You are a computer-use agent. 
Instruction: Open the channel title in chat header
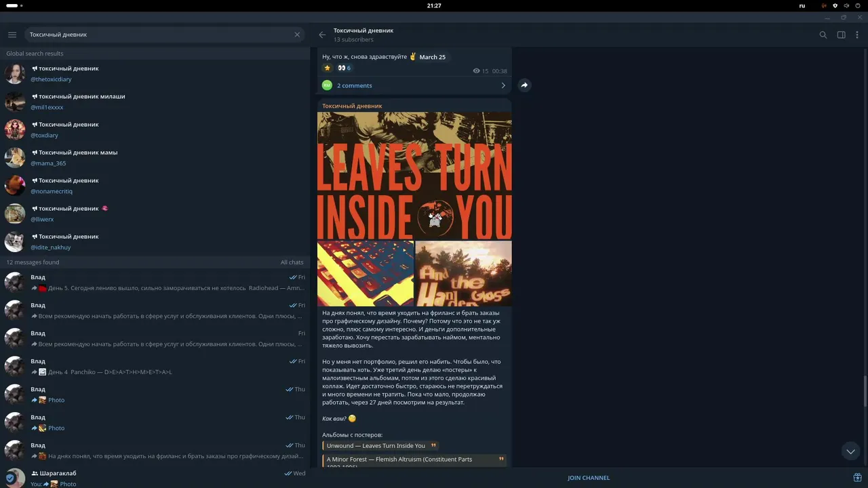click(x=363, y=30)
